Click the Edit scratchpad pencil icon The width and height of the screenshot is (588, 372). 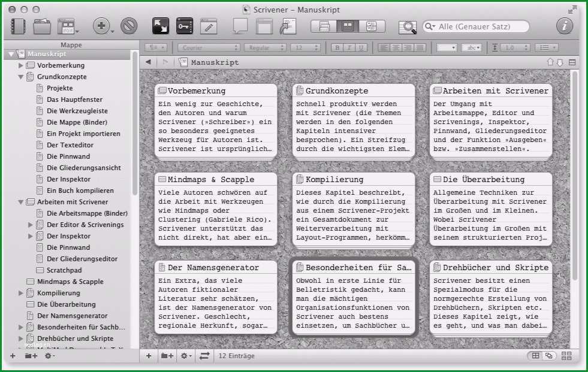tap(209, 26)
